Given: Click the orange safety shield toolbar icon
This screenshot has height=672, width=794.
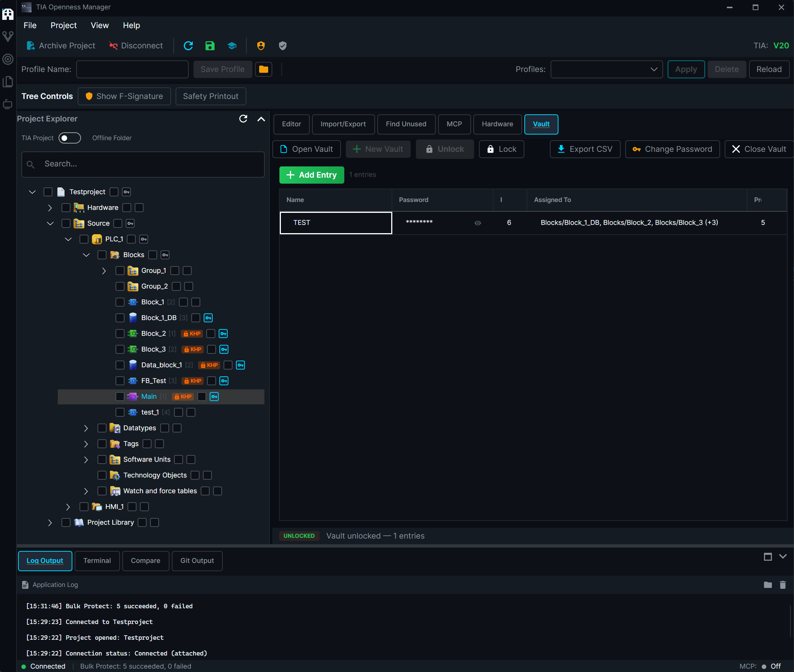Looking at the screenshot, I should [261, 46].
